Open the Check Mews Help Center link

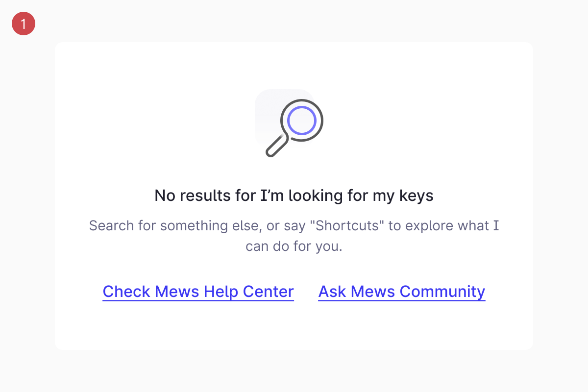198,292
